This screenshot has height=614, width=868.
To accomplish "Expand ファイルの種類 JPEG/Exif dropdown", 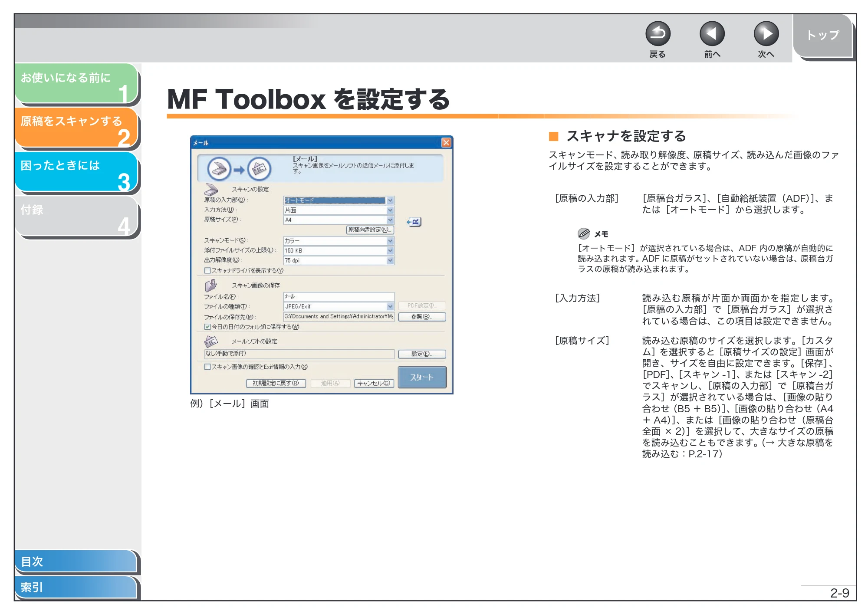I will [390, 306].
